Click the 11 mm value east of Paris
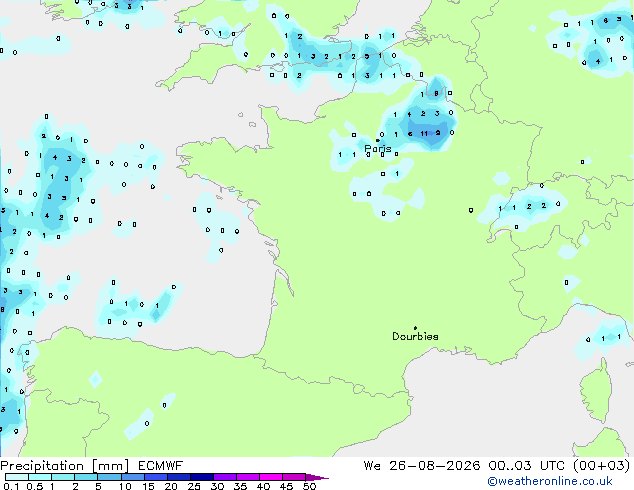 click(x=424, y=133)
